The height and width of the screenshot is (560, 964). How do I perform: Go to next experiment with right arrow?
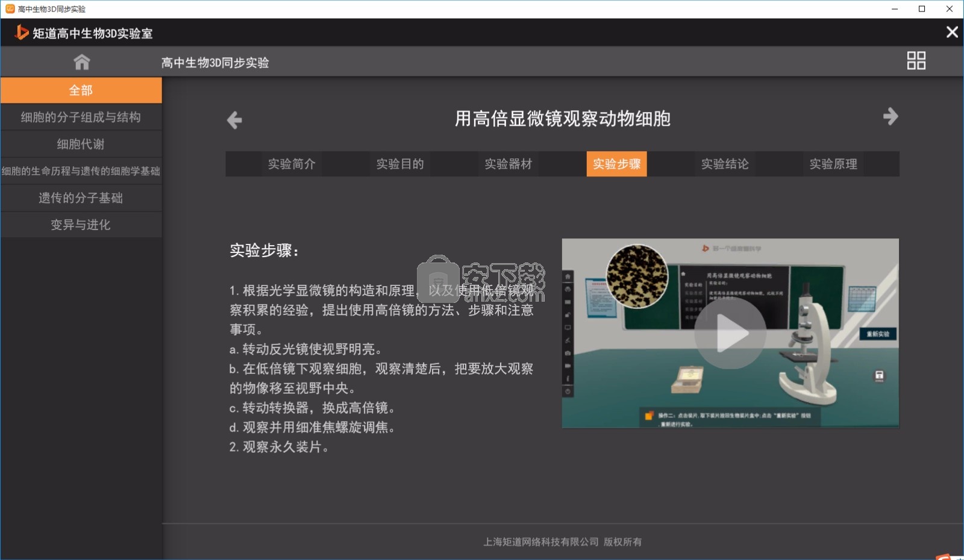[x=890, y=116]
